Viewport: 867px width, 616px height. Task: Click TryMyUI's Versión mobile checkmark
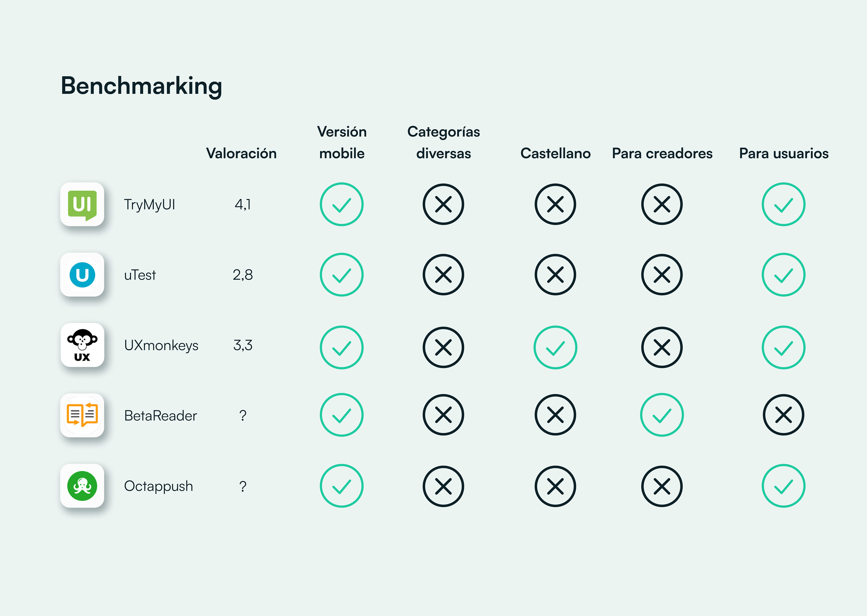(342, 204)
